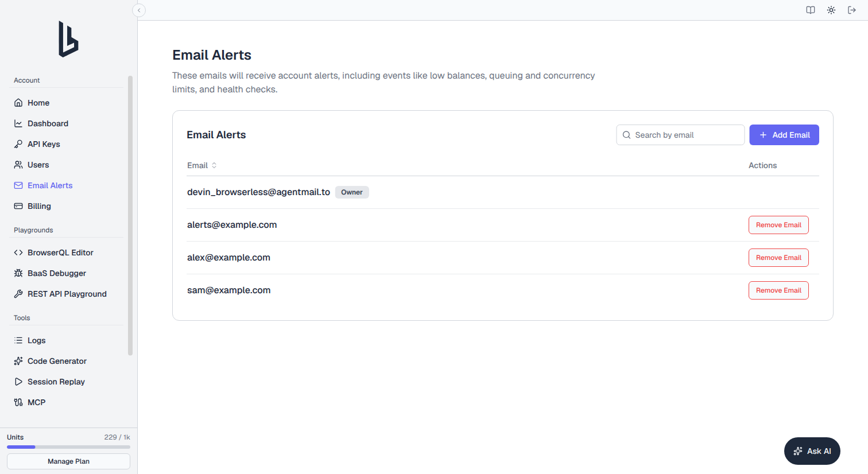
Task: Click the Home house icon
Action: (18, 103)
